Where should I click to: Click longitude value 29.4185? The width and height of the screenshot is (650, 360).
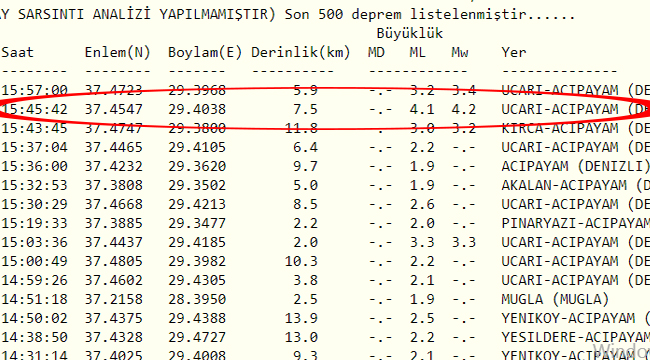(197, 242)
